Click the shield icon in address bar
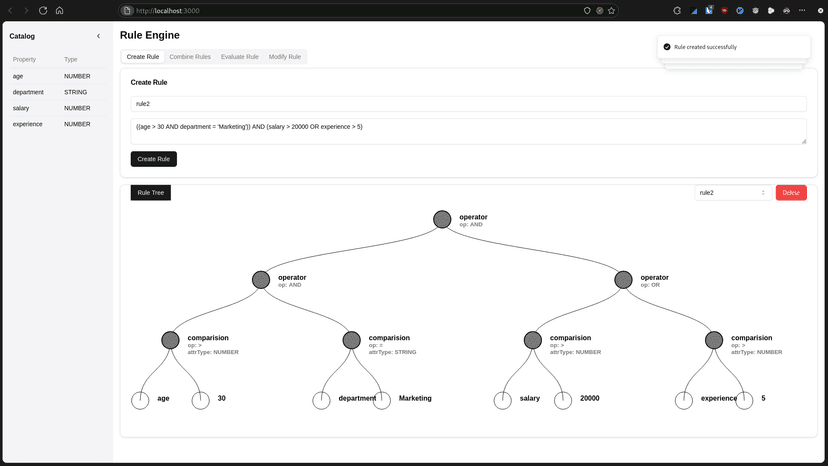This screenshot has height=466, width=828. coord(587,11)
